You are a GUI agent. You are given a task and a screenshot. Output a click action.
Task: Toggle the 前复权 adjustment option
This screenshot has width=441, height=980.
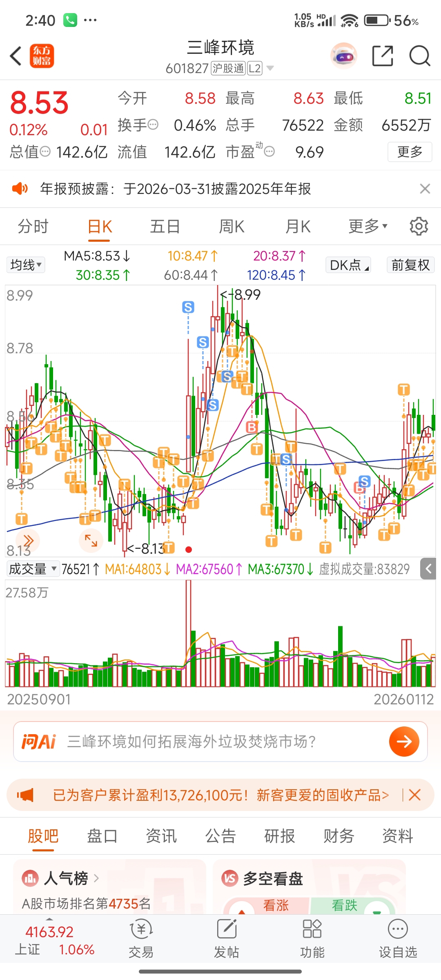[410, 265]
